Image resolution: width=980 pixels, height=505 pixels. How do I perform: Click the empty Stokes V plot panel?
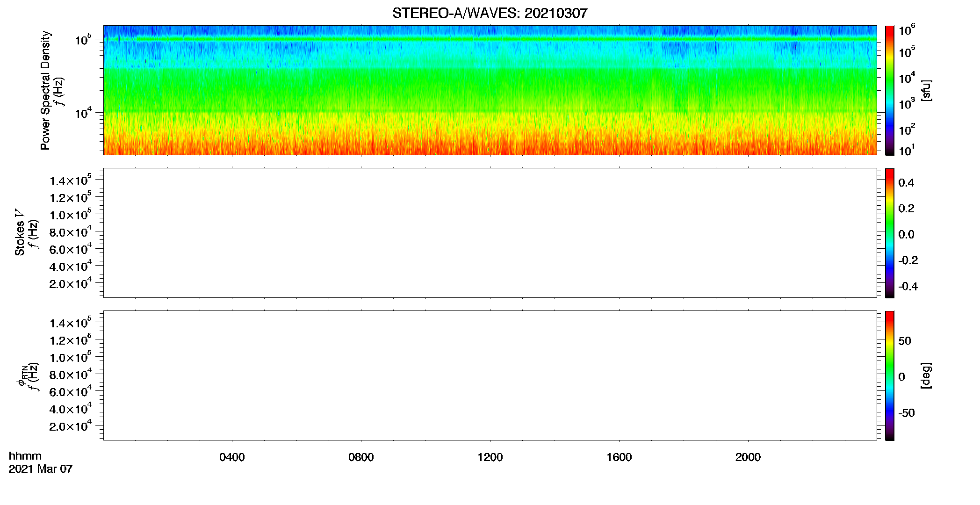point(490,232)
